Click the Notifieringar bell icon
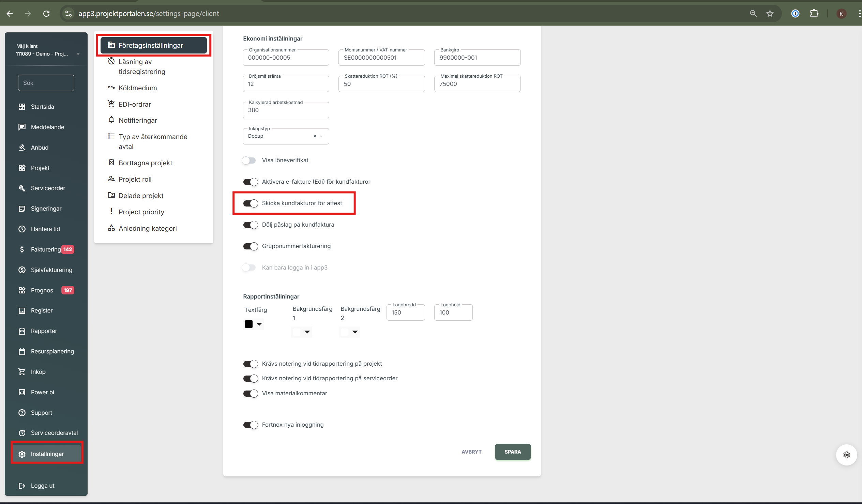Viewport: 862px width, 504px height. click(x=111, y=120)
